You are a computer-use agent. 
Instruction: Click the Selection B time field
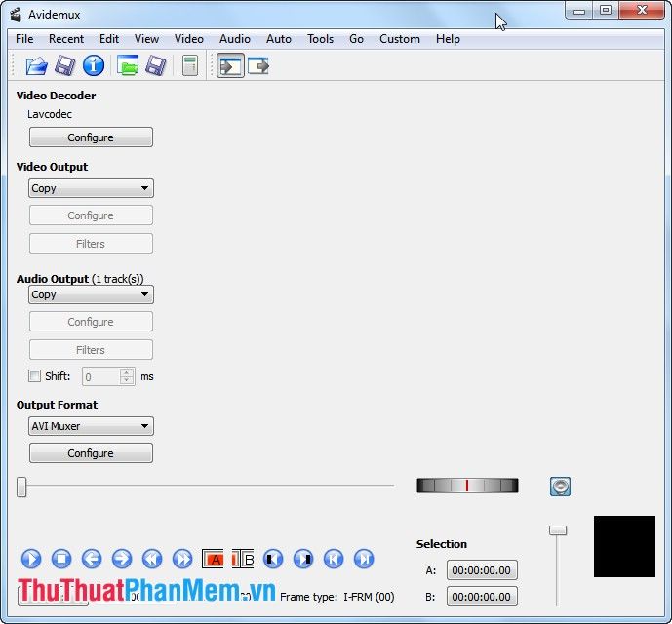tap(482, 597)
